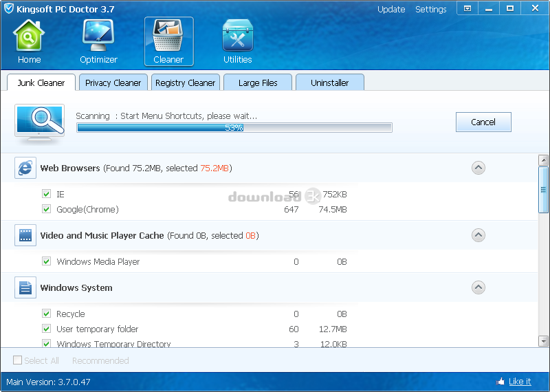The height and width of the screenshot is (392, 550).
Task: Click the scanning magnifier monitor icon
Action: pyautogui.click(x=40, y=124)
